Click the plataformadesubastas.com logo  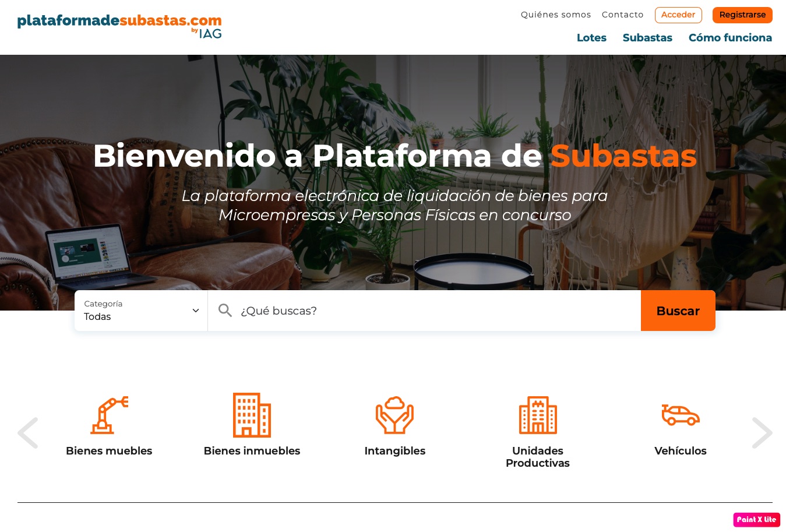[x=119, y=27]
